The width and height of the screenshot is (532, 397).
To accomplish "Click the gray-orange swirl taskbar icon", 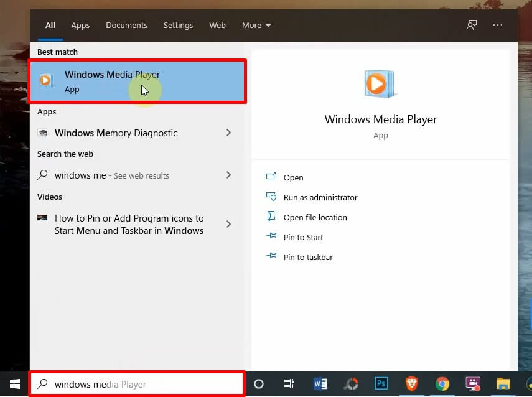I will click(351, 384).
